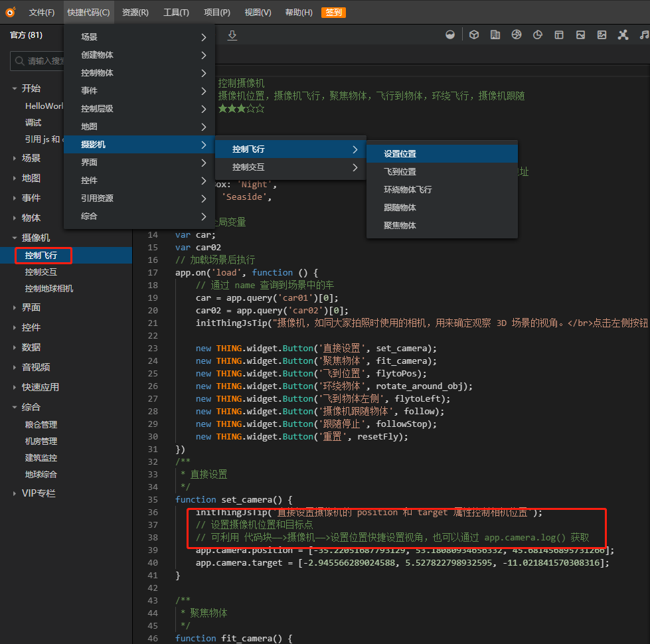The height and width of the screenshot is (644, 650).
Task: Click the node network icon
Action: pyautogui.click(x=623, y=35)
